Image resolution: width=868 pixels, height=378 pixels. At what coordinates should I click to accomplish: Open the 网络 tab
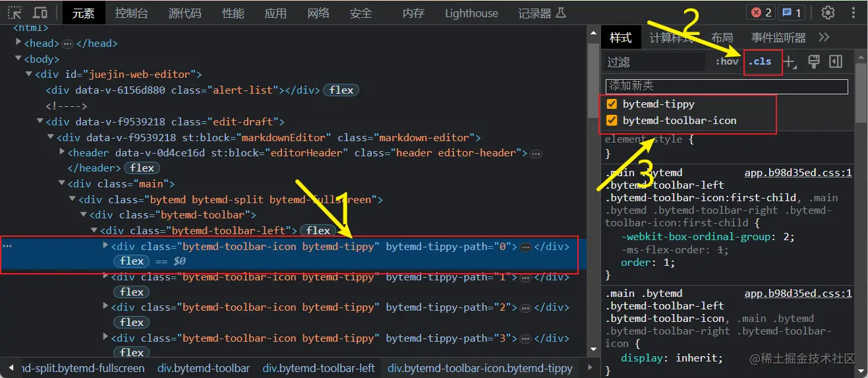[318, 13]
